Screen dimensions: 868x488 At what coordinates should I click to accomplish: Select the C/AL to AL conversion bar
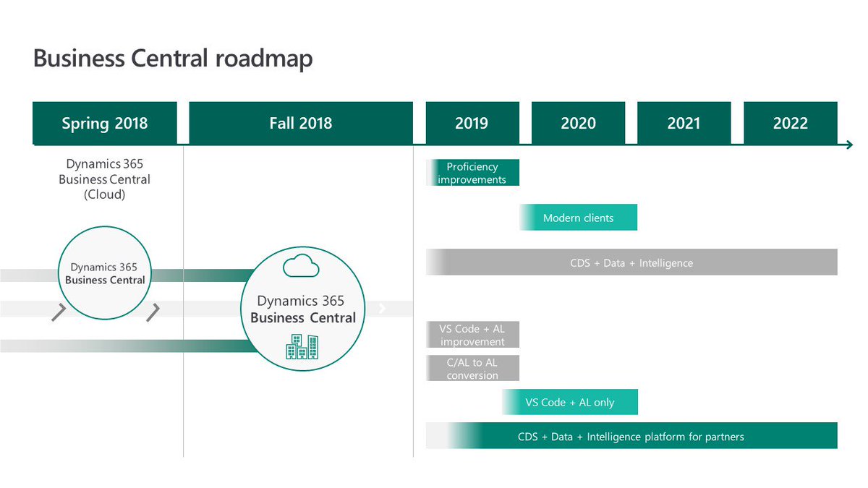point(472,369)
